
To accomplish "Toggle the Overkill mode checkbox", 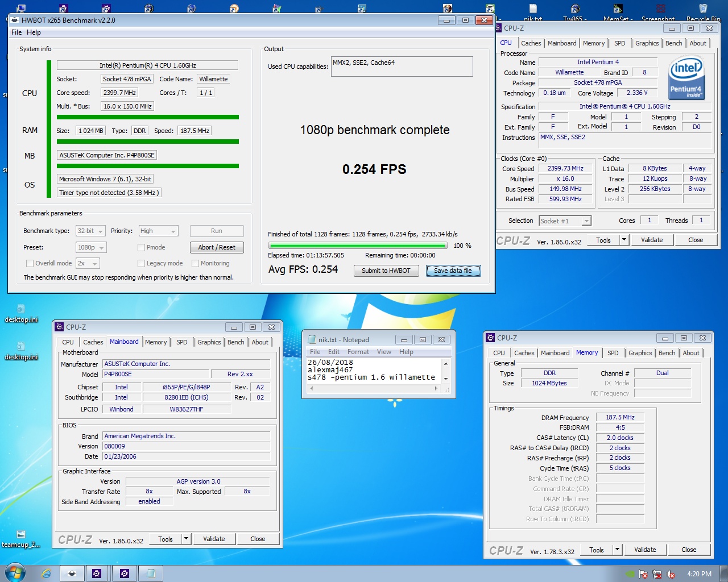I will coord(30,263).
